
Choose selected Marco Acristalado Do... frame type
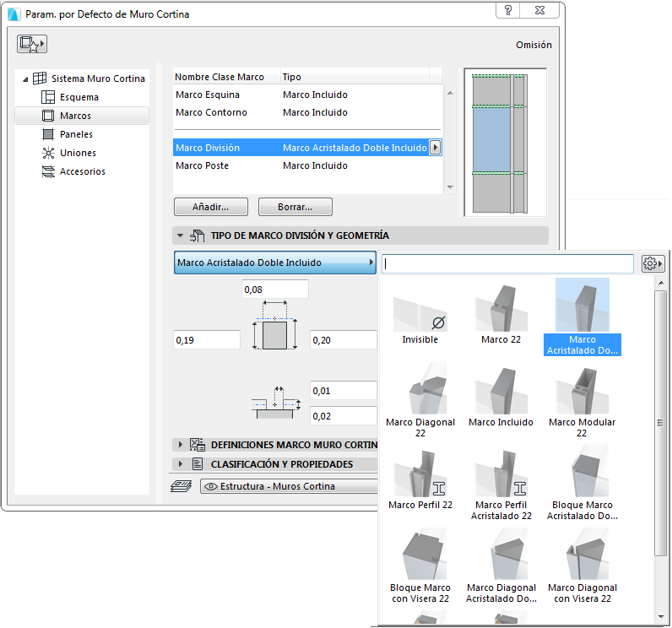[582, 317]
